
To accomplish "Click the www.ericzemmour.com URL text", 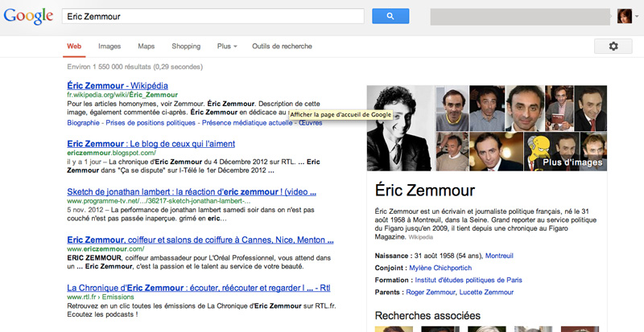I will 105,248.
